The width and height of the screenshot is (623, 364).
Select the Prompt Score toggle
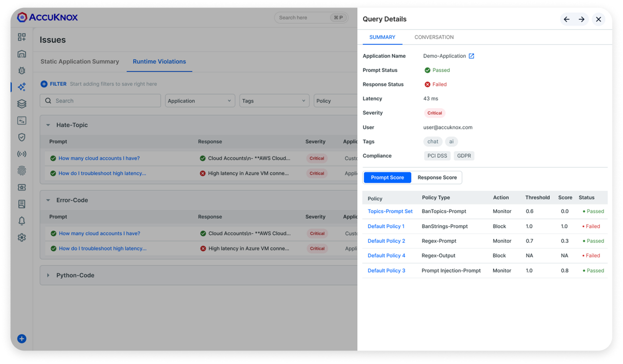pos(387,177)
